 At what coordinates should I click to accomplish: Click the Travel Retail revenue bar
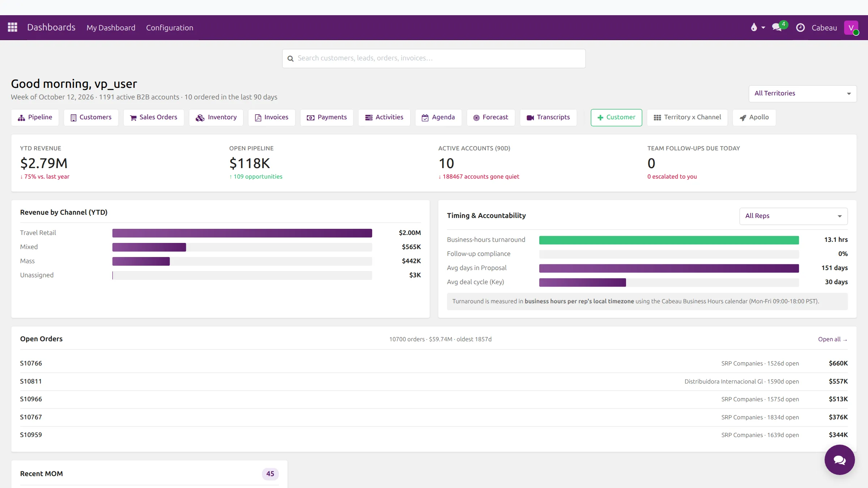pyautogui.click(x=242, y=233)
